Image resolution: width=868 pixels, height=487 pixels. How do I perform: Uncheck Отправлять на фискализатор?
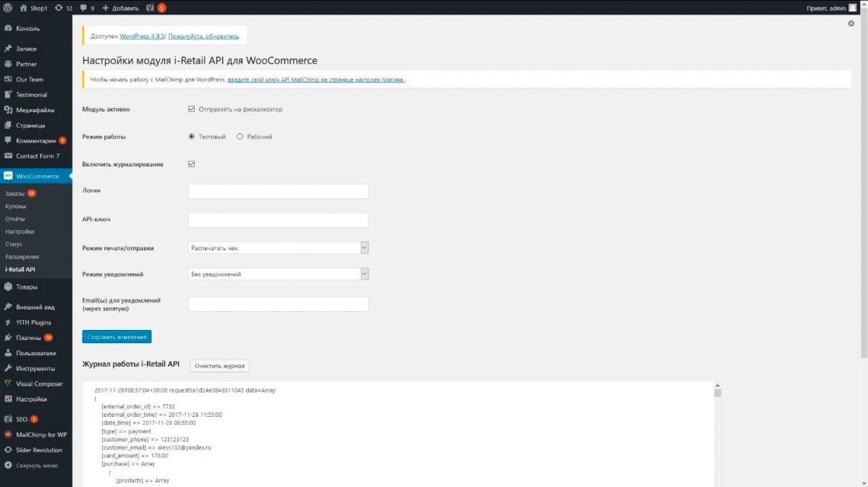pos(190,109)
